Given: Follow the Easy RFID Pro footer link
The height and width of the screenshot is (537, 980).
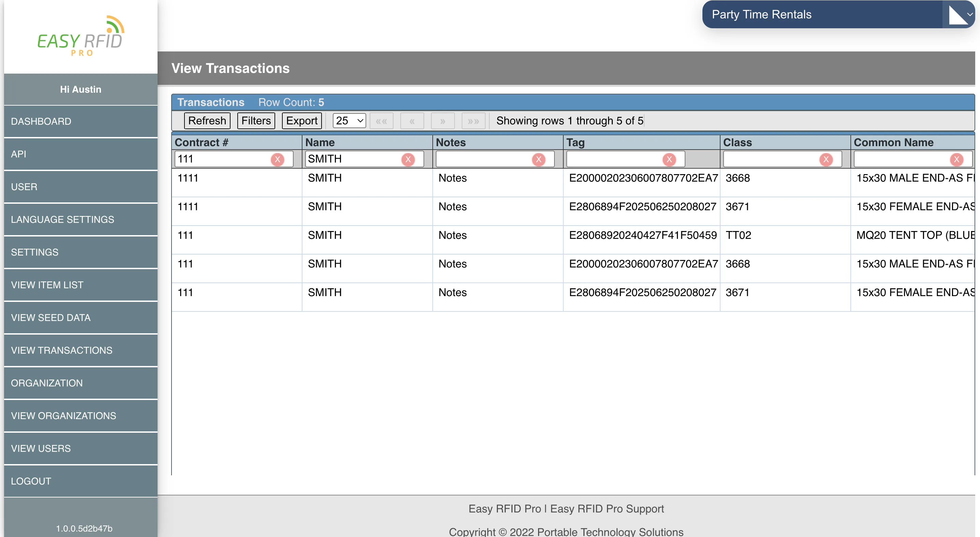Looking at the screenshot, I should coord(504,508).
